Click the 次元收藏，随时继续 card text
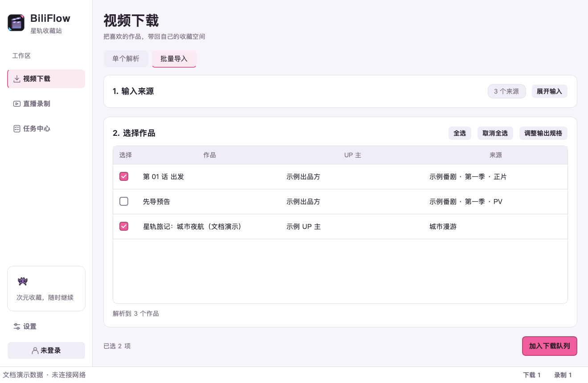This screenshot has height=383, width=588. click(45, 297)
